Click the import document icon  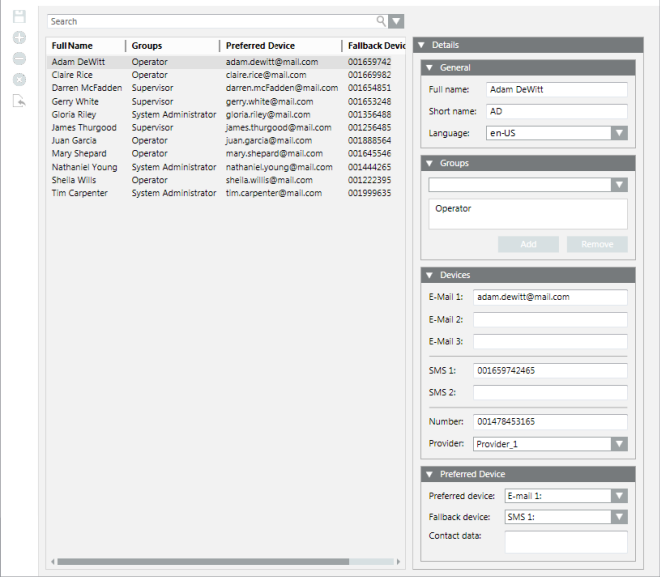point(19,100)
